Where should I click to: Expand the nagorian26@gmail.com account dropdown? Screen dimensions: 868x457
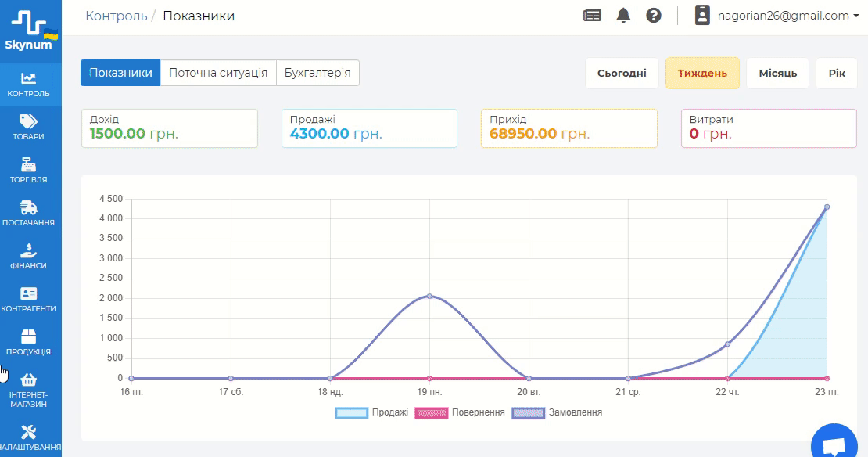777,16
